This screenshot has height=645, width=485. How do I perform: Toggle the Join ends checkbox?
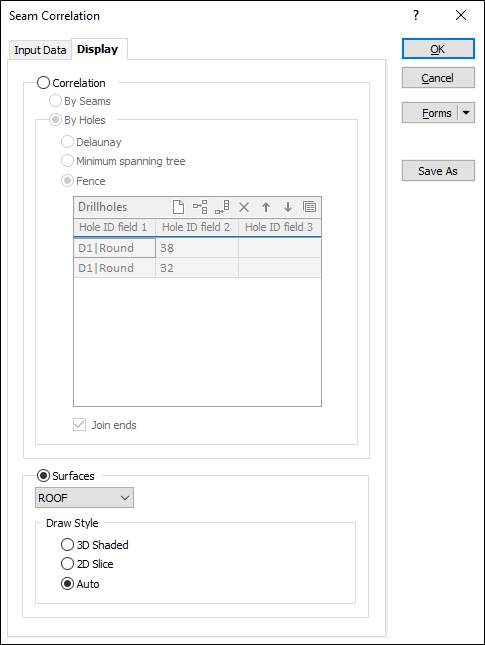click(x=79, y=425)
